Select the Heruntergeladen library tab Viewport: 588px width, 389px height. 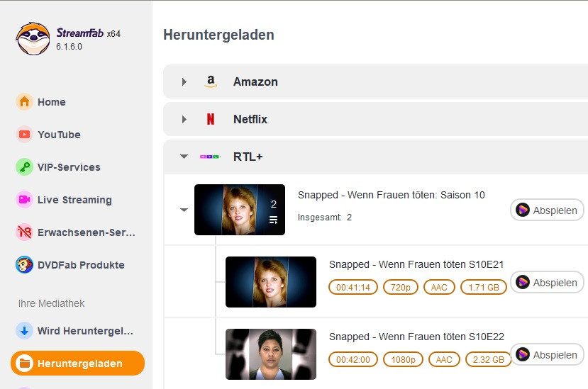(x=78, y=363)
